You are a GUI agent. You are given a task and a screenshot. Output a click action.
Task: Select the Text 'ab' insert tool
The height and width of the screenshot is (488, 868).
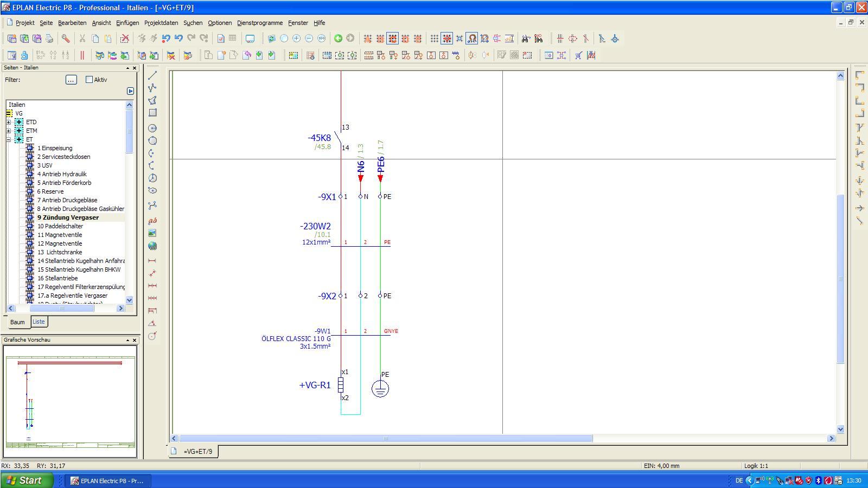(x=152, y=221)
